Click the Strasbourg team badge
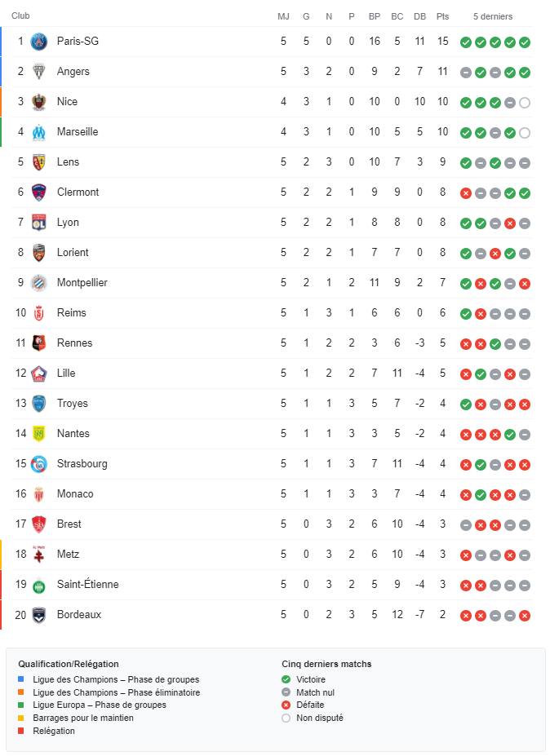 39,464
